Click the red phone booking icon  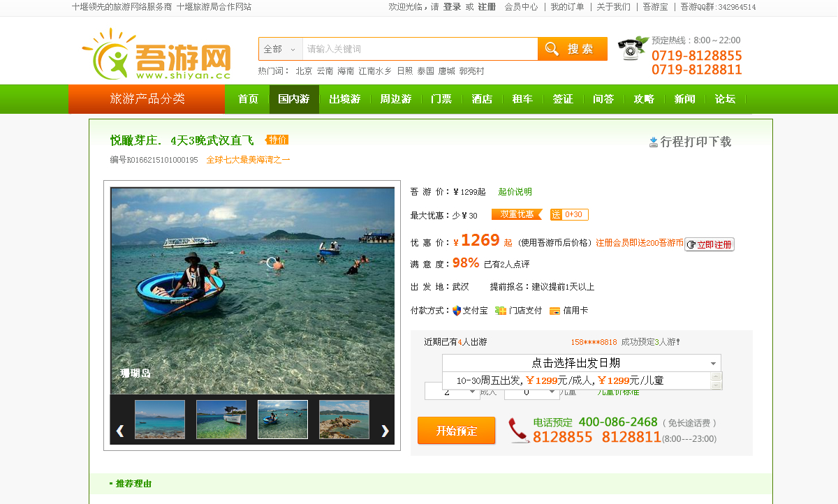click(519, 430)
